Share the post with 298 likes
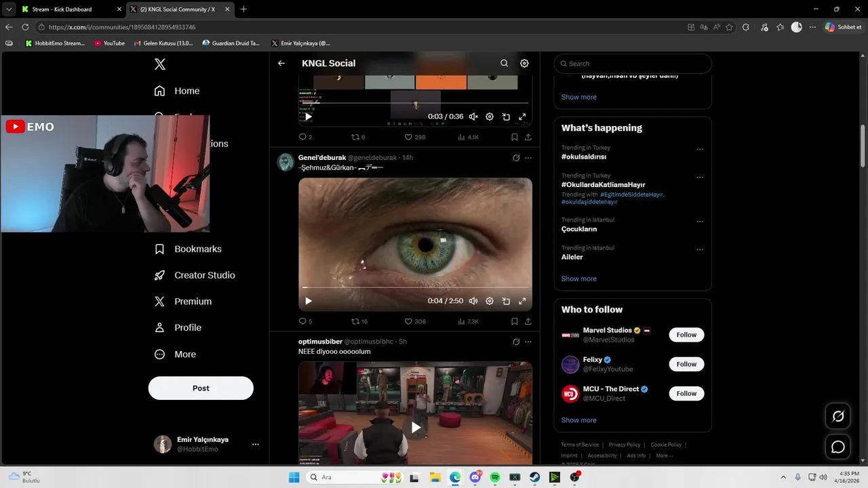868x488 pixels. click(x=528, y=137)
